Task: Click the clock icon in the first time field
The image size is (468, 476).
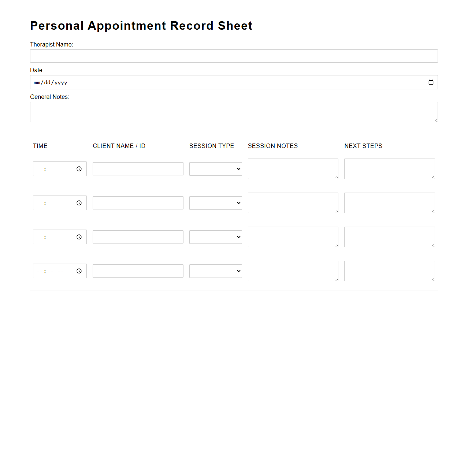Action: pos(79,169)
